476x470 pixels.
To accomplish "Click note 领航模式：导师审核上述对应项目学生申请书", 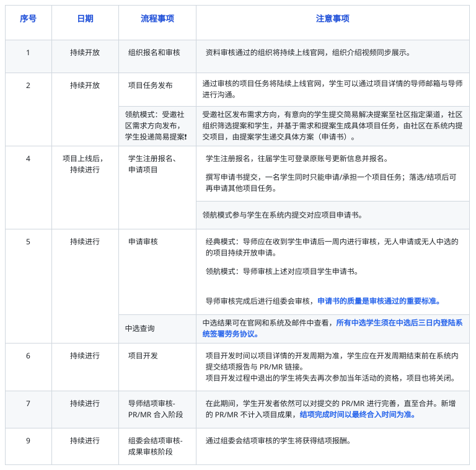I will (282, 272).
